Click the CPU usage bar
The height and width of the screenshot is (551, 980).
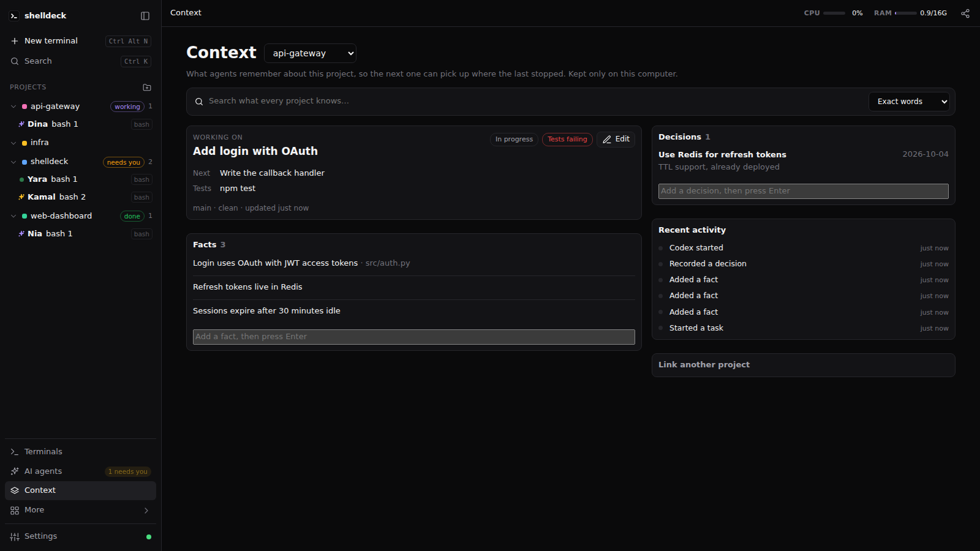(x=834, y=13)
